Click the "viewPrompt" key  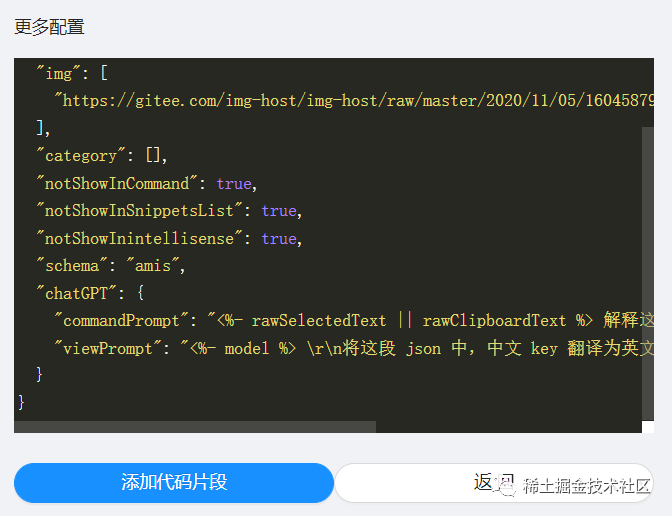coord(108,348)
